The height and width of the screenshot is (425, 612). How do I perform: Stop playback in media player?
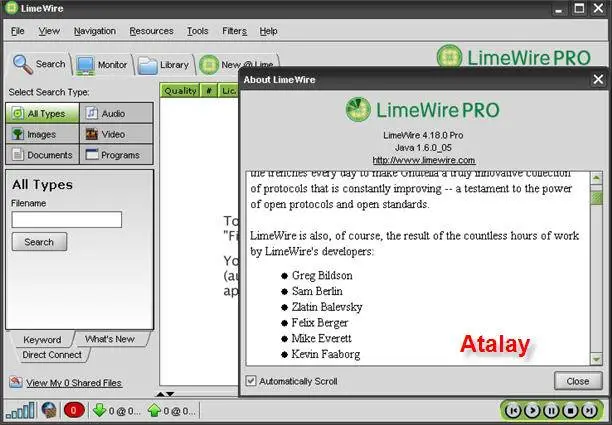pos(570,411)
